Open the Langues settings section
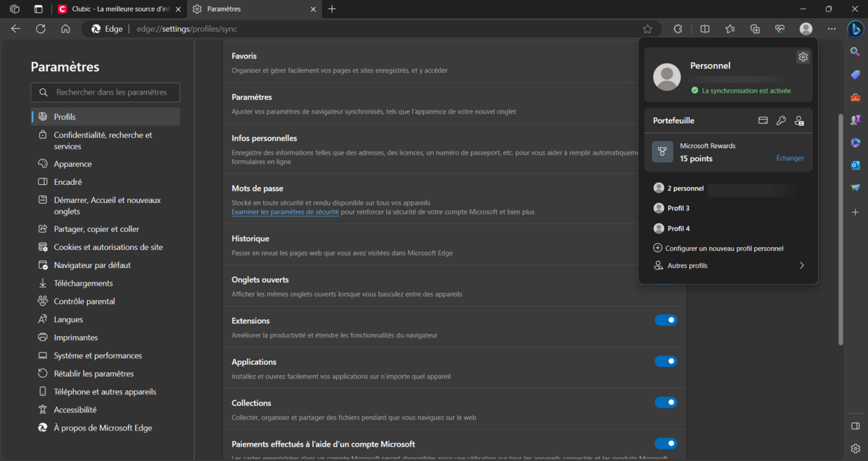Image resolution: width=868 pixels, height=461 pixels. (x=106, y=319)
